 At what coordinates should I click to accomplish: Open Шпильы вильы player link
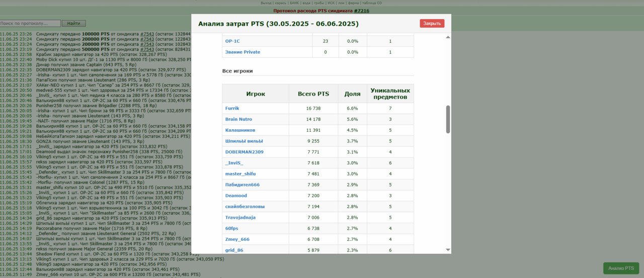(x=244, y=141)
